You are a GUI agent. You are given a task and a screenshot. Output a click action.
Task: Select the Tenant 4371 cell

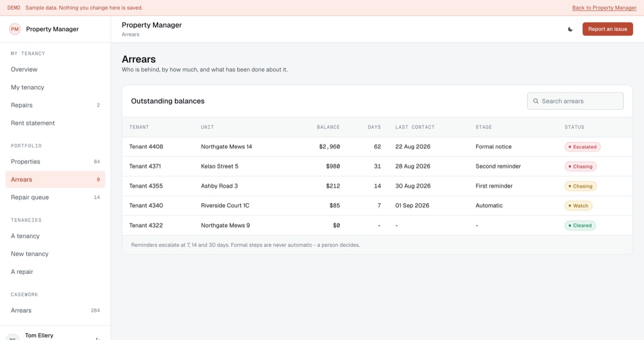click(x=145, y=166)
